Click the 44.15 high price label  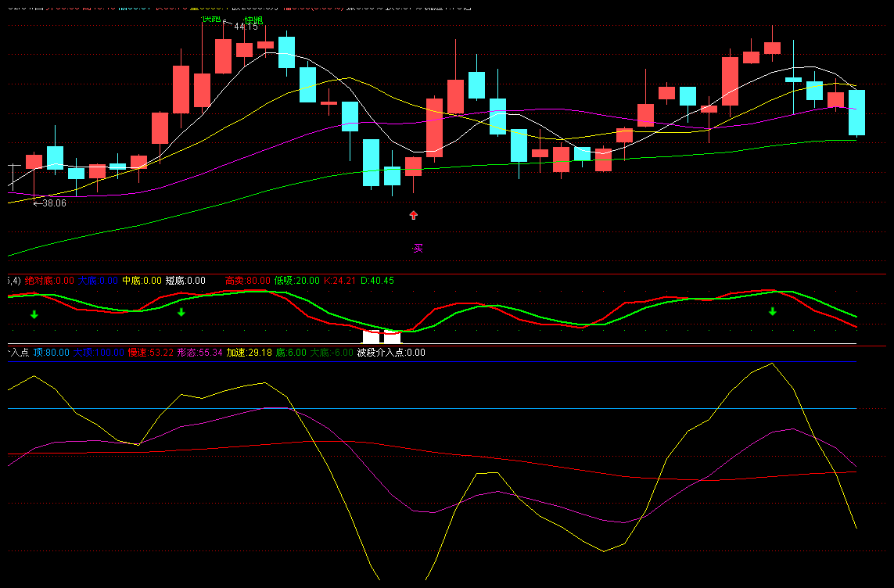pos(246,27)
